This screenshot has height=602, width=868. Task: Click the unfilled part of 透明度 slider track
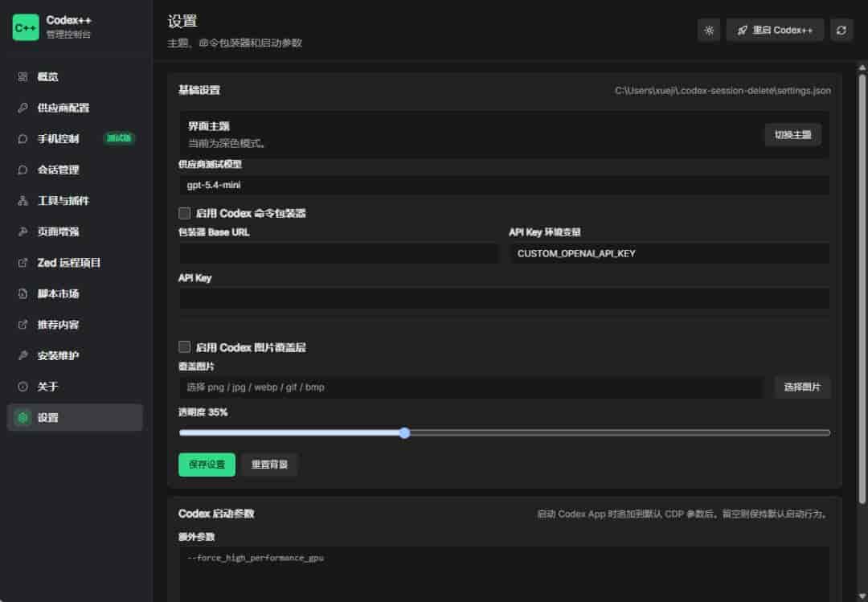tap(620, 433)
